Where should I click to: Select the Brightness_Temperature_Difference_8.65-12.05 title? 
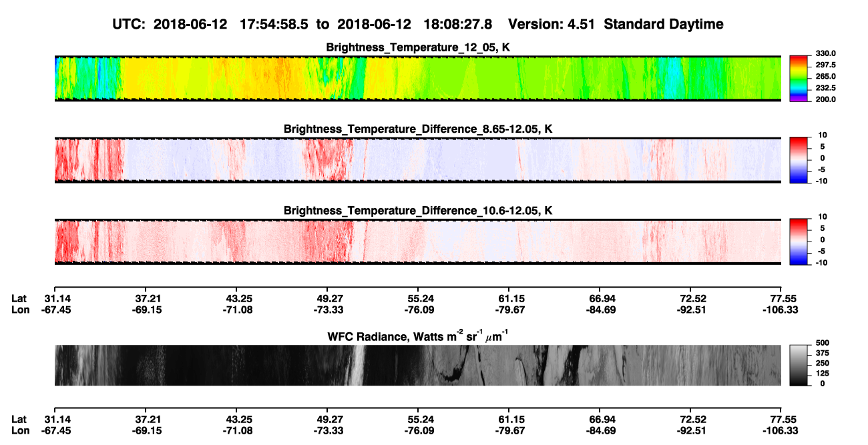(x=418, y=129)
